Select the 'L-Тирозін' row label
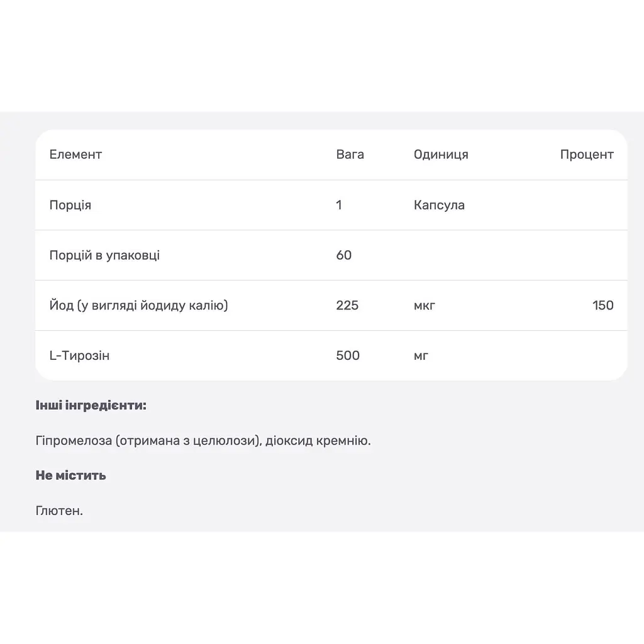Screen dimensions: 644x644 point(79,355)
